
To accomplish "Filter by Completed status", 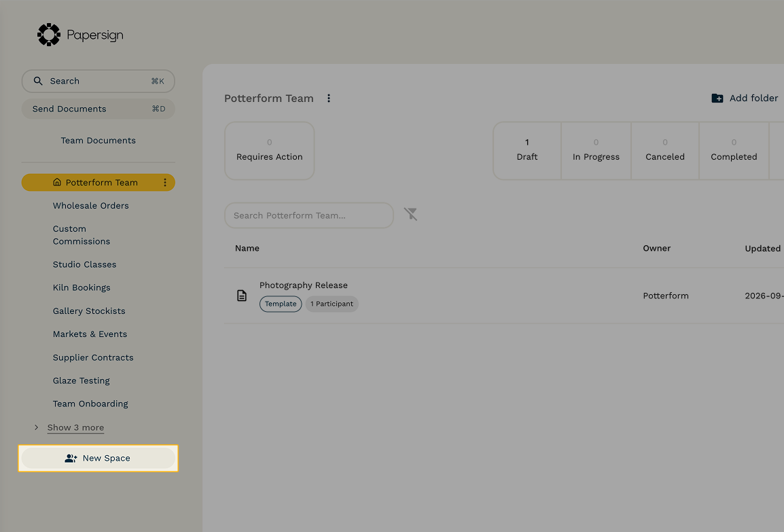I will point(734,151).
